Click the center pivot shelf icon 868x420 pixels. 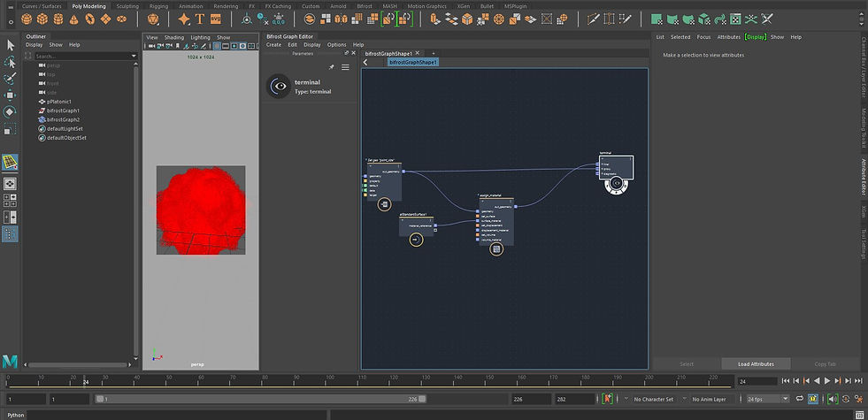(246, 19)
